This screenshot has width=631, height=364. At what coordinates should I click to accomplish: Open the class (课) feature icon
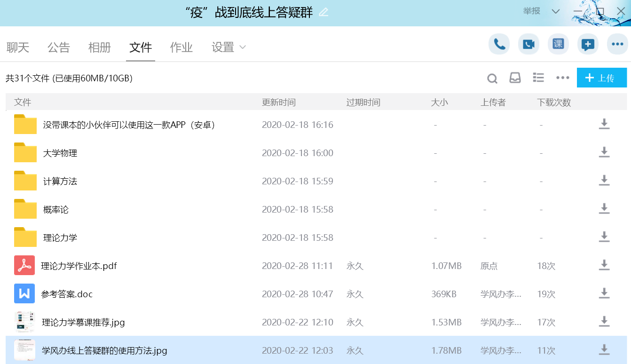pyautogui.click(x=558, y=44)
